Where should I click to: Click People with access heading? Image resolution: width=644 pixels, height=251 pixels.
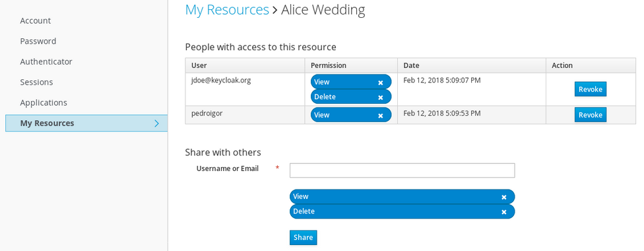(x=261, y=47)
